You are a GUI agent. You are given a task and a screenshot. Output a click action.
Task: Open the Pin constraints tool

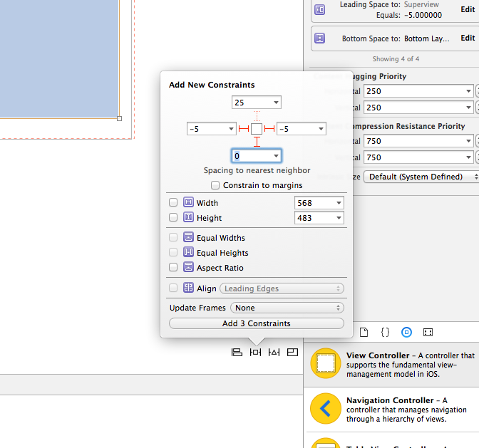click(255, 353)
